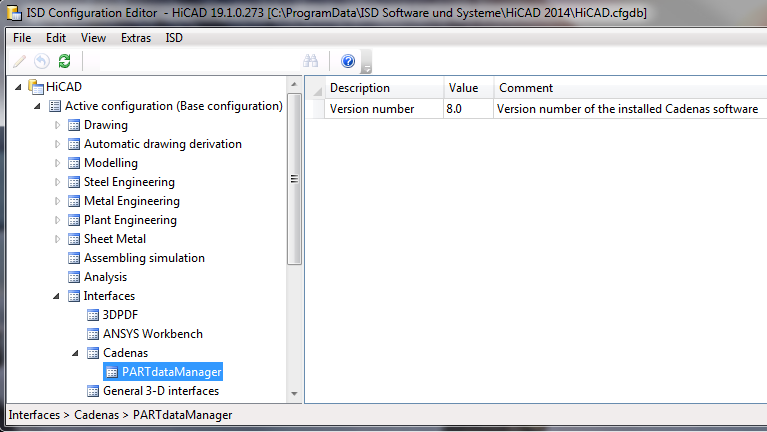The width and height of the screenshot is (767, 432).
Task: Click the Version number description cell
Action: 384,109
